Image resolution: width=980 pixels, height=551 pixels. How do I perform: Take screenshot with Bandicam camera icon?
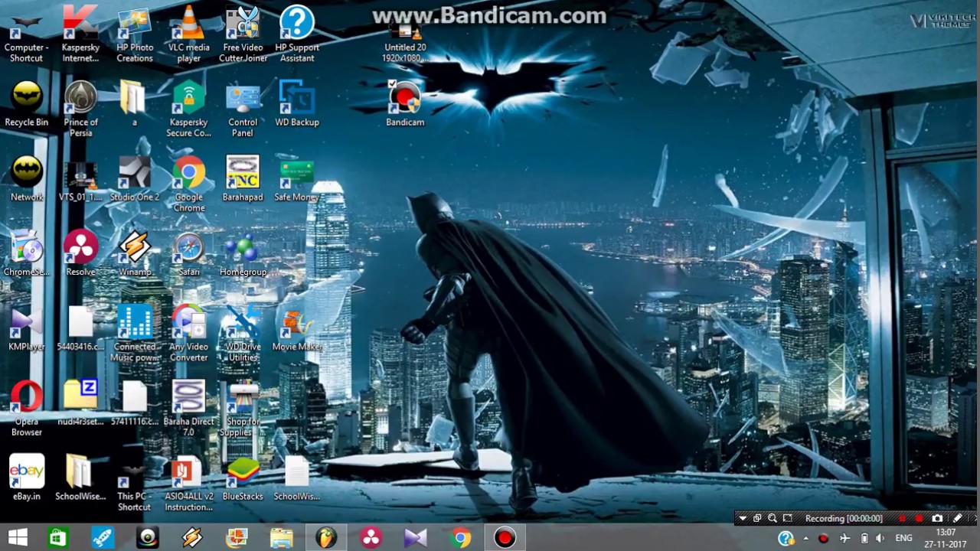coord(937,518)
